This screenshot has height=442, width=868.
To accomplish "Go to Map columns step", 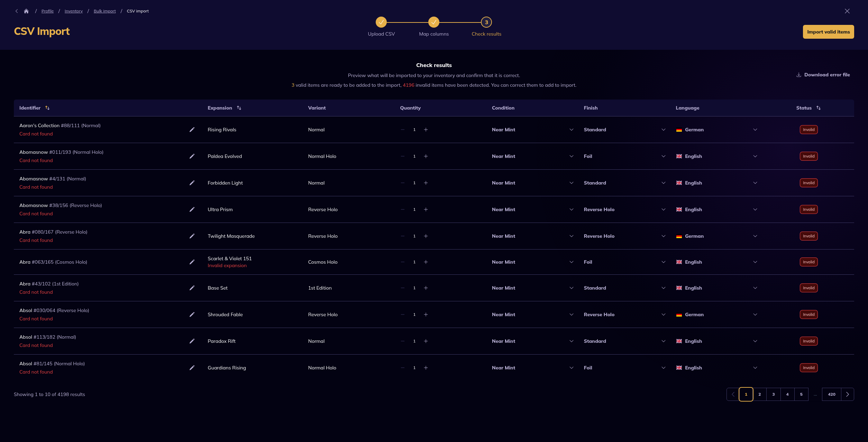I will [x=434, y=22].
